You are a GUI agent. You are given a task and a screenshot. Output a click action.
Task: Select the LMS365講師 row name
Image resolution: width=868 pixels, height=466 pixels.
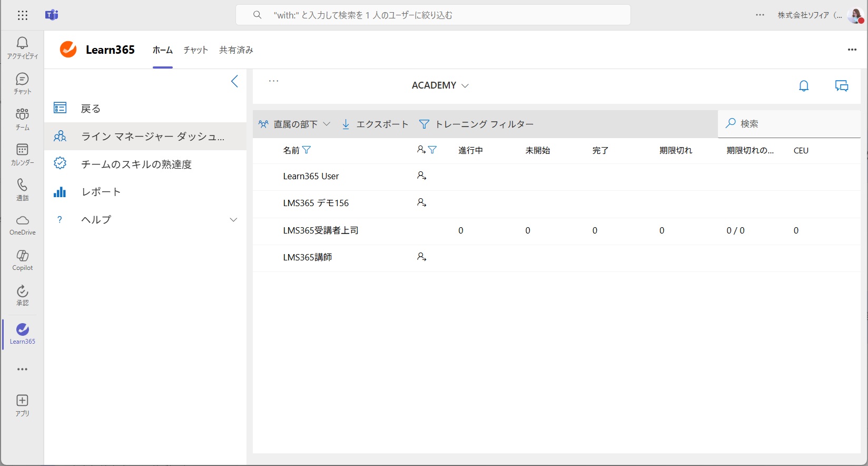[308, 257]
